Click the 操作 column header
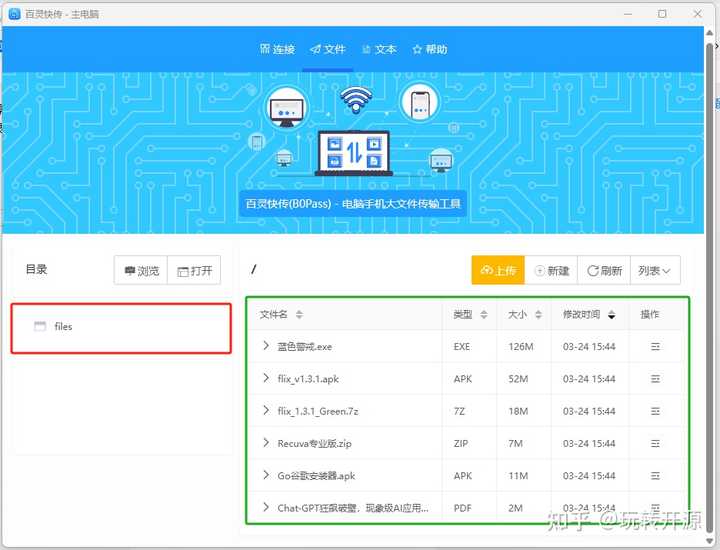 pos(650,314)
